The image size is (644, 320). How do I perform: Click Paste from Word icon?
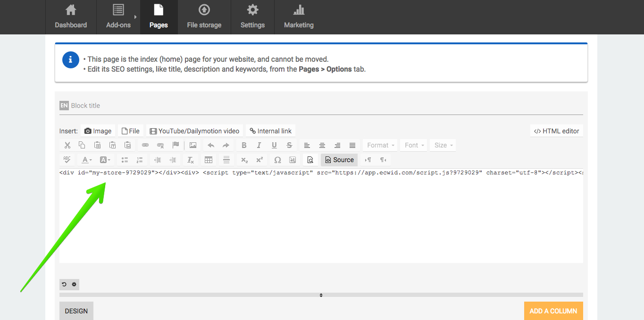[x=127, y=145]
